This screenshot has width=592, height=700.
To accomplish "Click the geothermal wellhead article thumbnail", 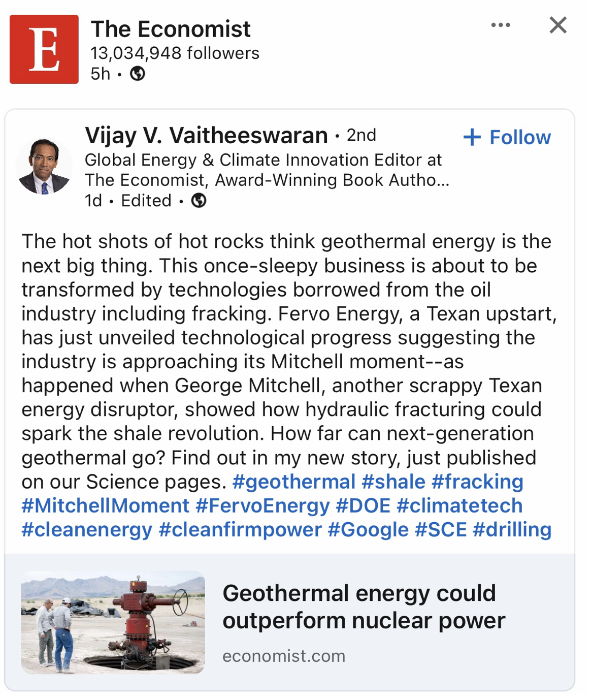I will pyautogui.click(x=113, y=622).
